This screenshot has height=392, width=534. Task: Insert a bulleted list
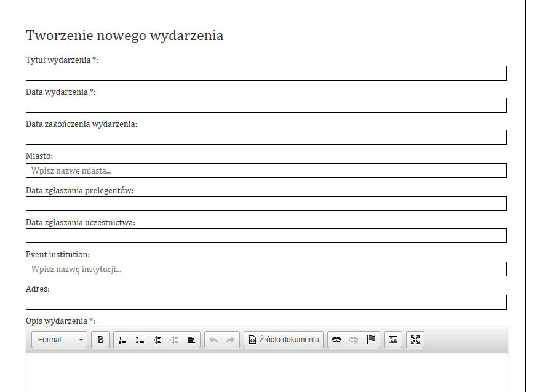pos(140,340)
